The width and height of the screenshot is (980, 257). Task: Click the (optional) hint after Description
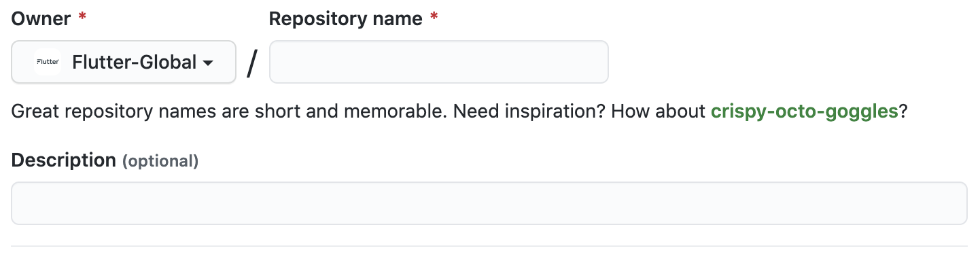click(160, 161)
